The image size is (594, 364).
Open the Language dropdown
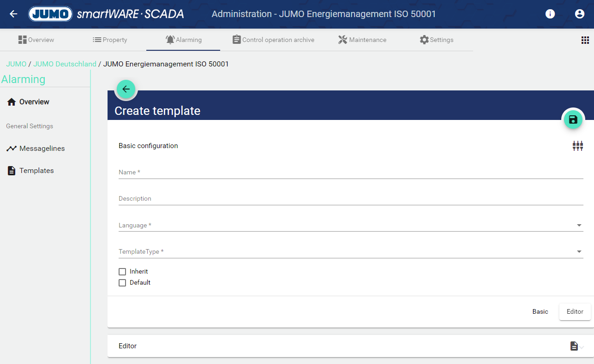click(x=350, y=225)
